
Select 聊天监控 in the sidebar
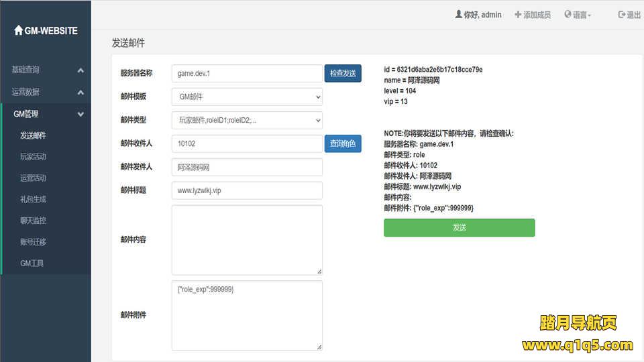[33, 221]
